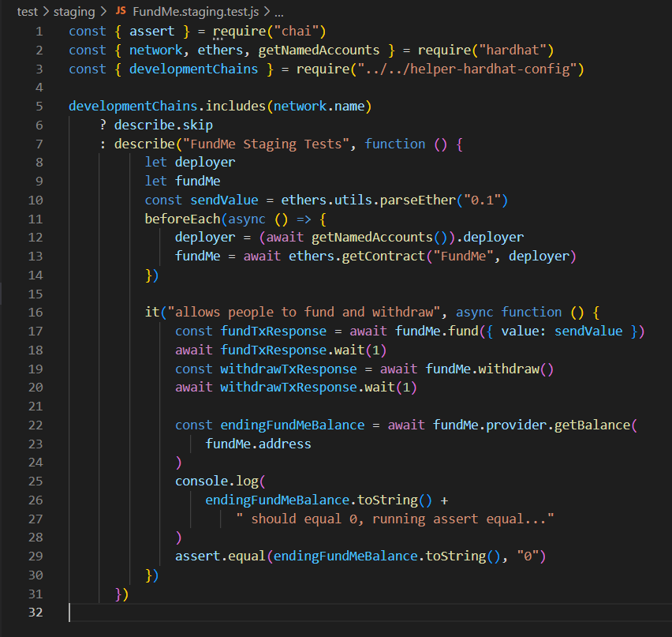
Task: Click 'sendValue' on line 10
Action: tap(224, 200)
